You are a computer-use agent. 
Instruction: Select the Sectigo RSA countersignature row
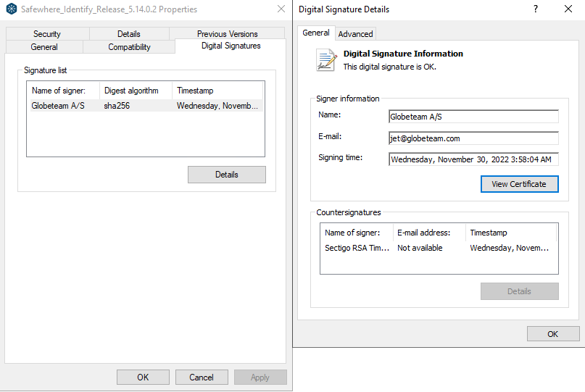[439, 248]
